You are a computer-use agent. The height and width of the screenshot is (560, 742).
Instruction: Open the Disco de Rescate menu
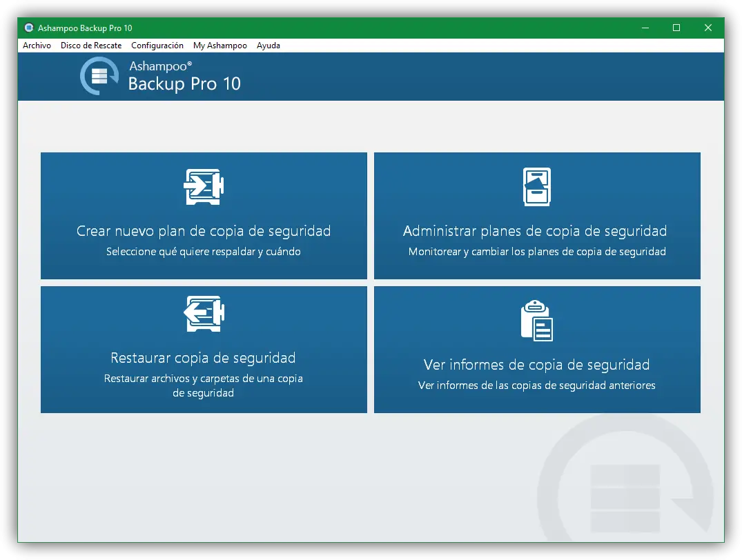(x=91, y=46)
